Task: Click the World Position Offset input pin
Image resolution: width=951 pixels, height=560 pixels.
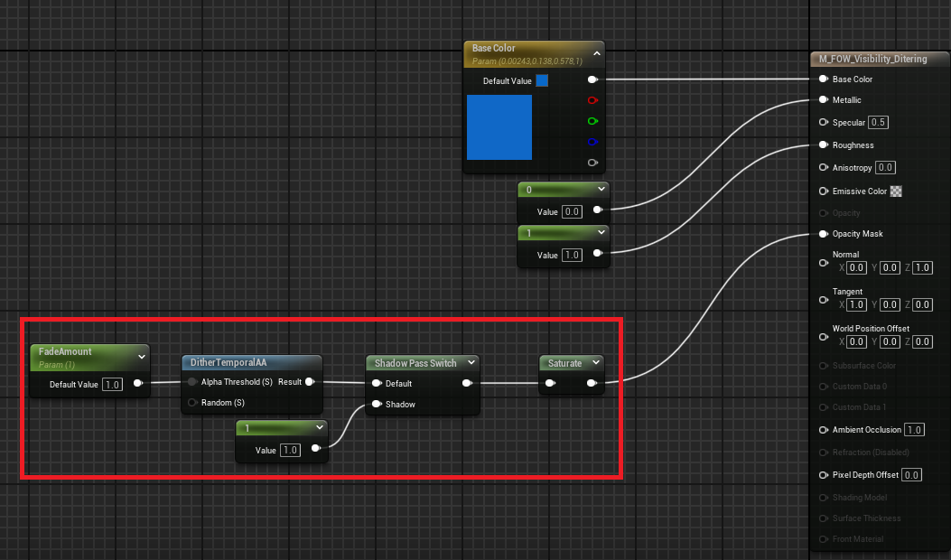Action: 823,337
